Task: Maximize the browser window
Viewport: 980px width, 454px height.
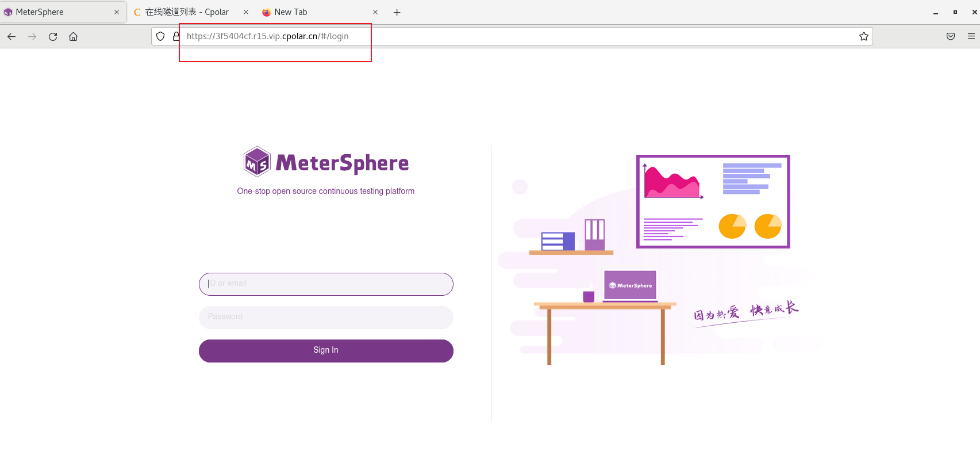Action: [x=955, y=12]
